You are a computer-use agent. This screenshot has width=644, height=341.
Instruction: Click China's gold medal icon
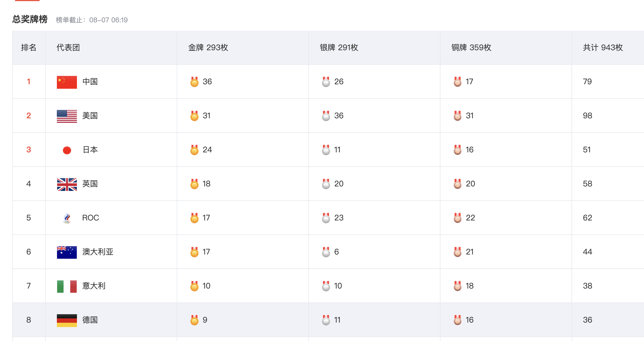click(194, 82)
